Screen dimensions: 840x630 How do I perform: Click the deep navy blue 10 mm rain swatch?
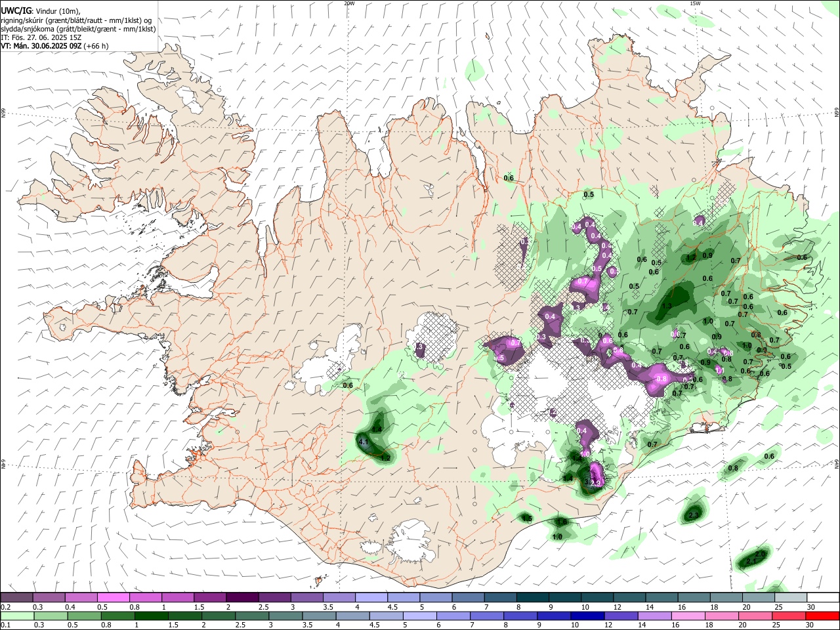587,616
